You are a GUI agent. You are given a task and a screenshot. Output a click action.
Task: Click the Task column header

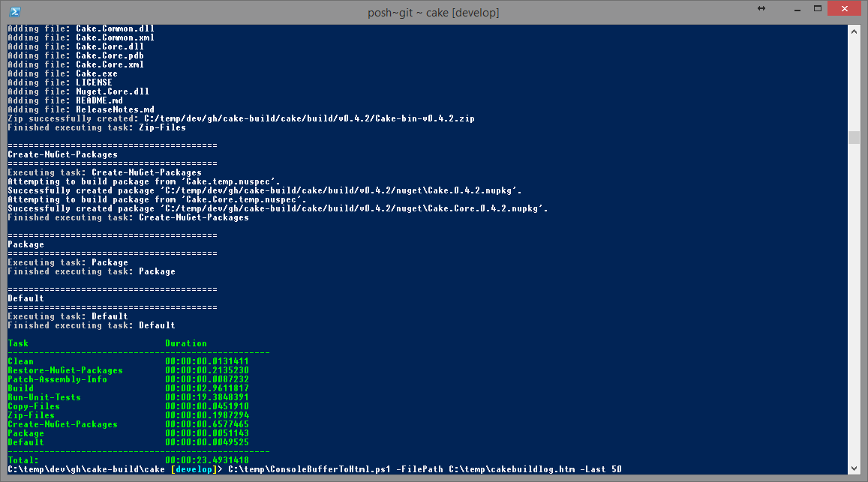pyautogui.click(x=18, y=343)
